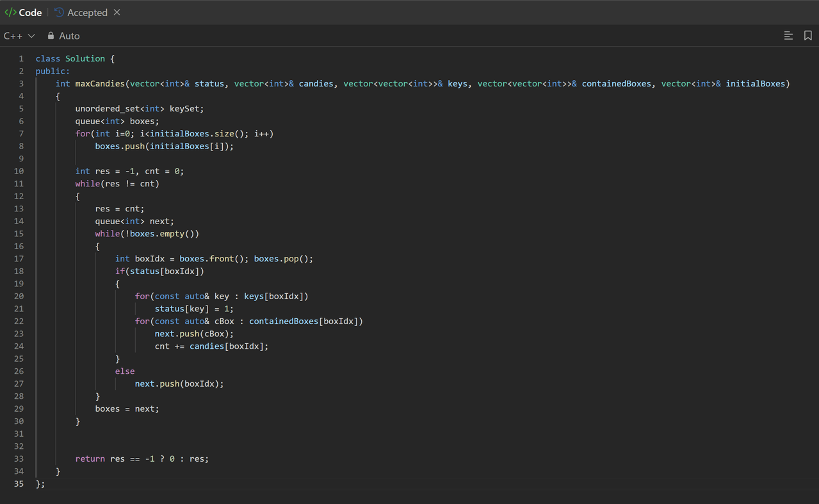Image resolution: width=819 pixels, height=504 pixels.
Task: Click the format code icon
Action: [x=788, y=36]
